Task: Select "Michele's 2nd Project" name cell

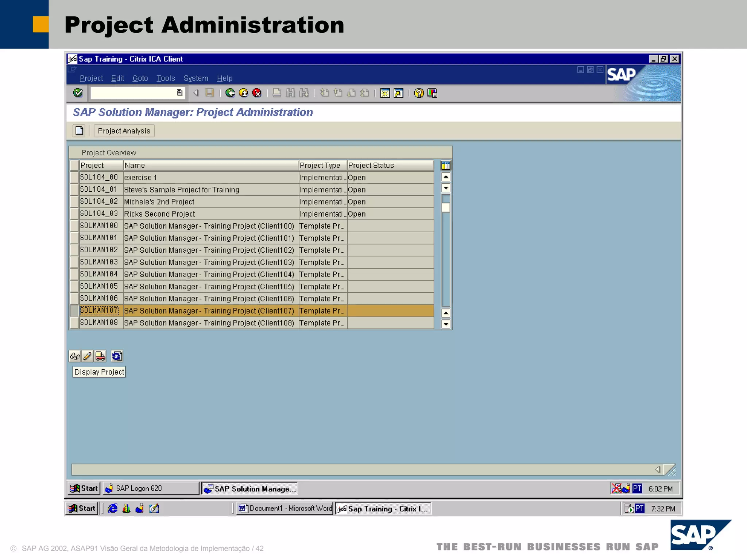Action: [211, 202]
